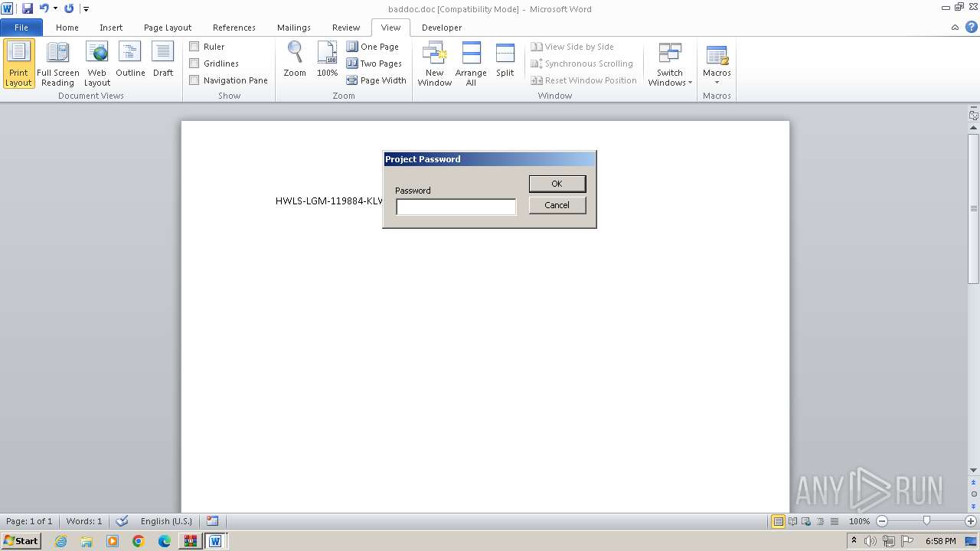
Task: Open a New Window
Action: [434, 64]
